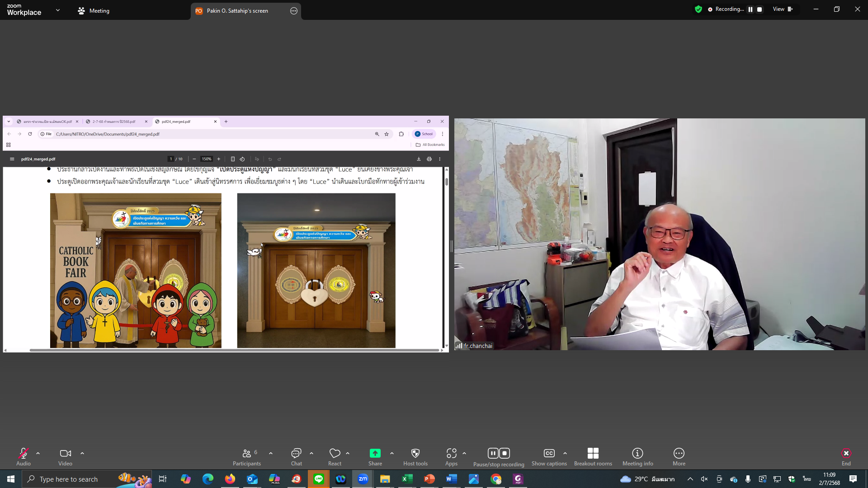Open the Apps icon in toolbar

point(451,453)
